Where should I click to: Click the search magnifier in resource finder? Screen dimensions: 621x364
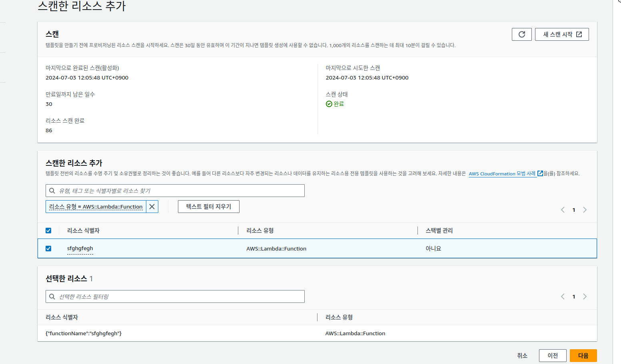point(52,191)
